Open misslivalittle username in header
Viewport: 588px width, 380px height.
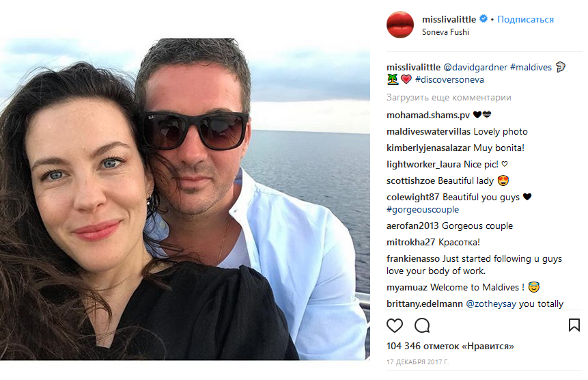click(x=449, y=19)
